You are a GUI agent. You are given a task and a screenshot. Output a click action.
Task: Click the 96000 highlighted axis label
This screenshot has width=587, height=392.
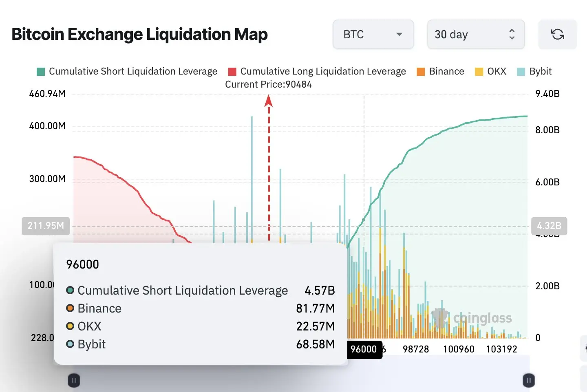tap(364, 349)
